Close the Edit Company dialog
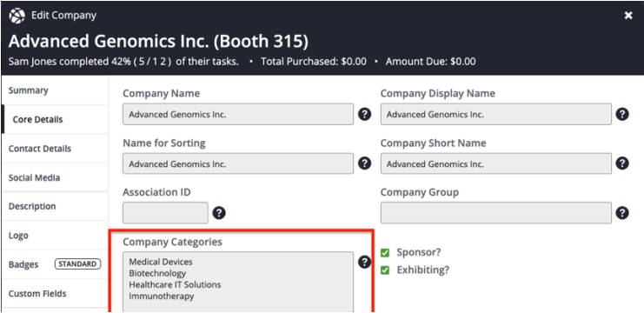644x313 pixels. pyautogui.click(x=628, y=16)
